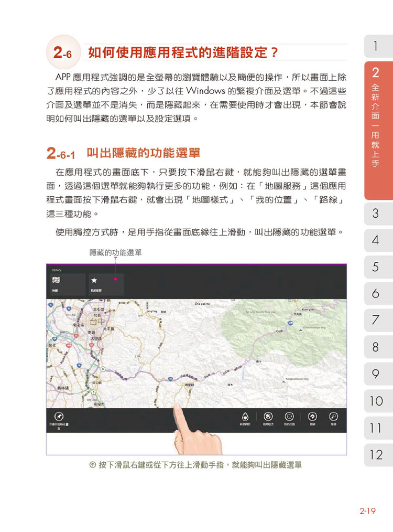Click the 南投市 label on the map
393x532 pixels.
[99, 405]
